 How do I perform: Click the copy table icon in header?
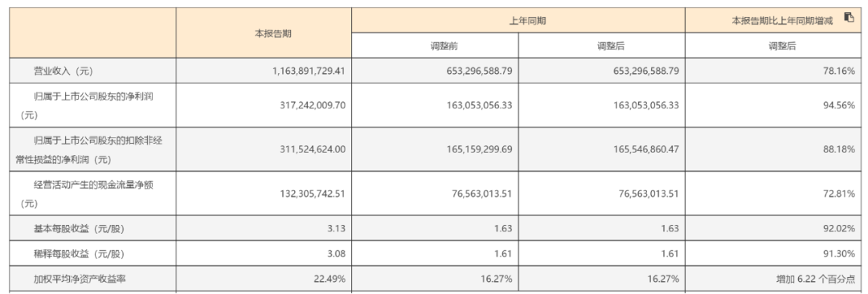(x=849, y=17)
